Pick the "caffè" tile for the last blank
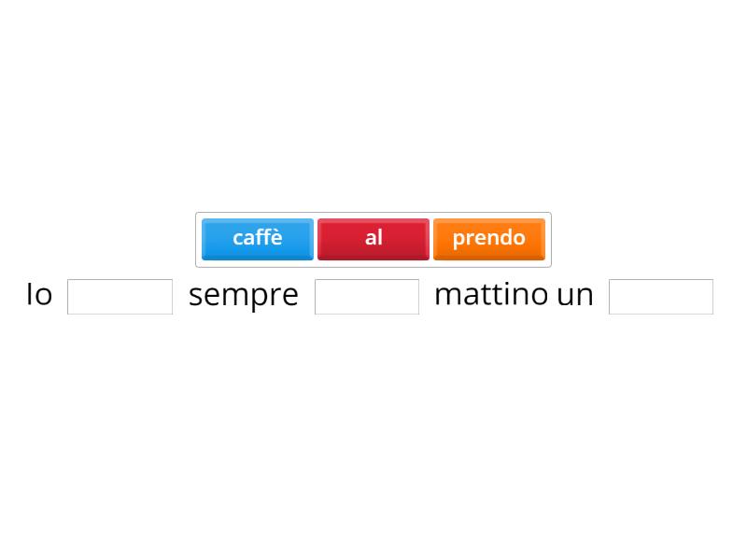The image size is (747, 560). click(x=257, y=239)
